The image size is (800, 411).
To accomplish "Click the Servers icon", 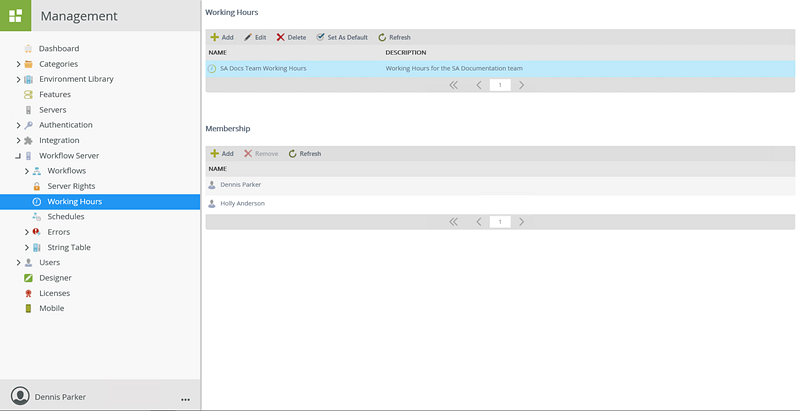I will click(29, 110).
